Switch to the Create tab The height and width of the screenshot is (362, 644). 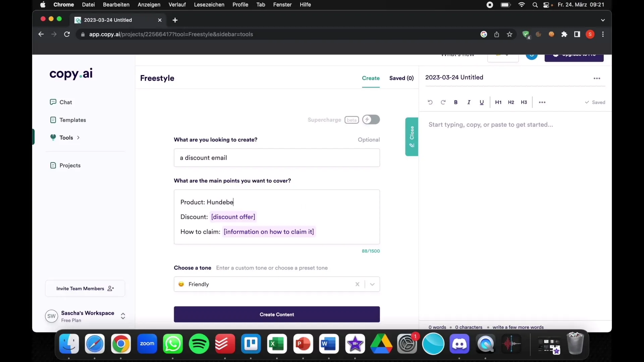(371, 78)
